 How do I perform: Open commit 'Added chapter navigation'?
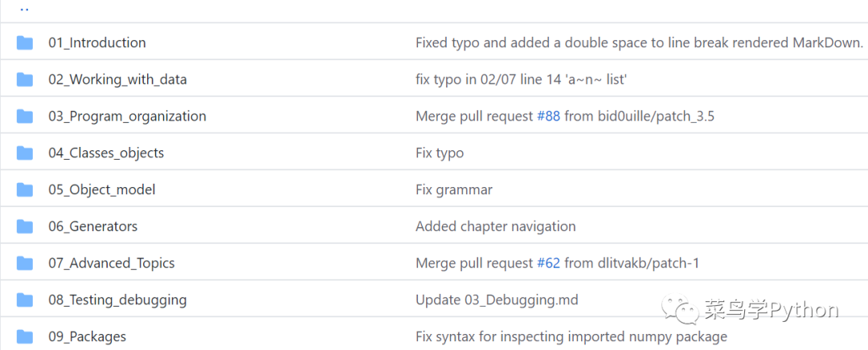pos(495,226)
